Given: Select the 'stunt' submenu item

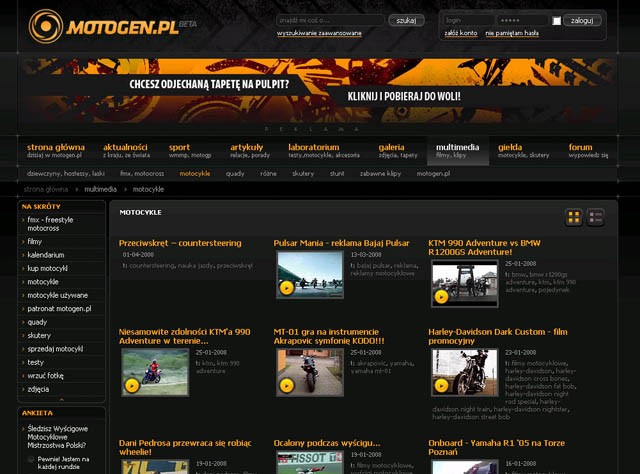Looking at the screenshot, I should pos(337,174).
